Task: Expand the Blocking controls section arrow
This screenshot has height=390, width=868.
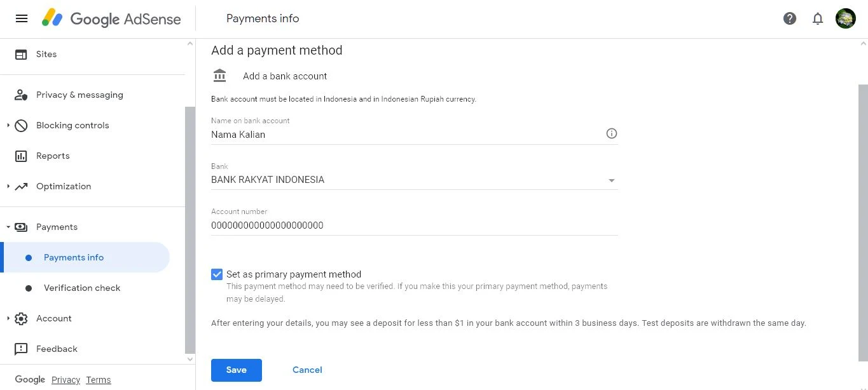Action: tap(8, 126)
